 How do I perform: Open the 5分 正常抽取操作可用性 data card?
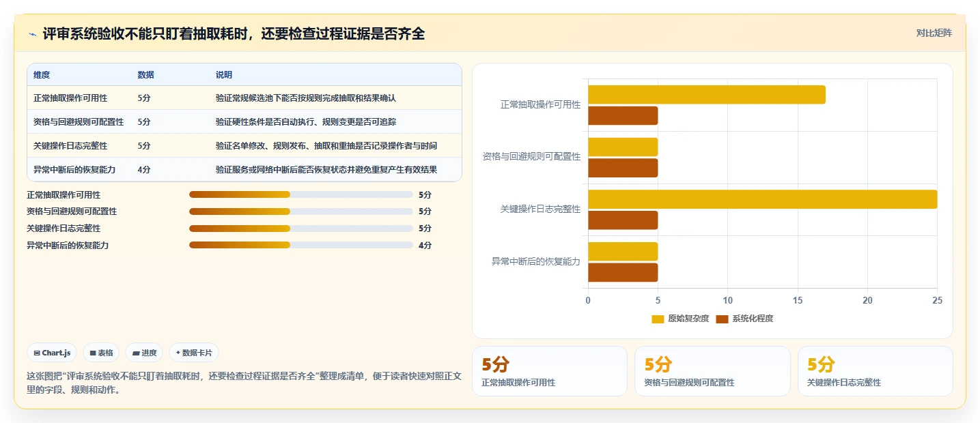coord(550,371)
